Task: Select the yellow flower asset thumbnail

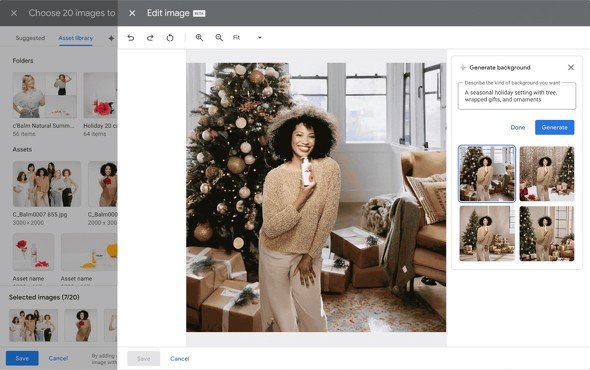Action: (x=89, y=252)
